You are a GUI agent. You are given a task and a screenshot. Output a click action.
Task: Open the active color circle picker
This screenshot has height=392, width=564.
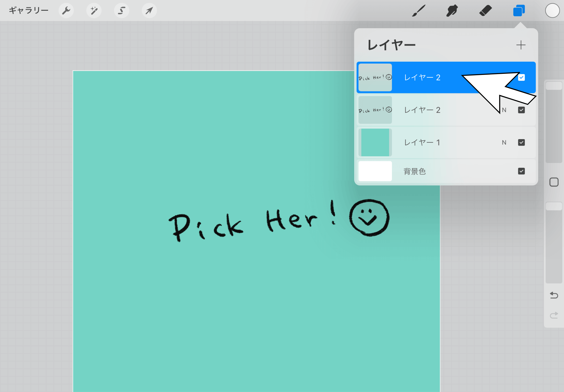tap(552, 11)
